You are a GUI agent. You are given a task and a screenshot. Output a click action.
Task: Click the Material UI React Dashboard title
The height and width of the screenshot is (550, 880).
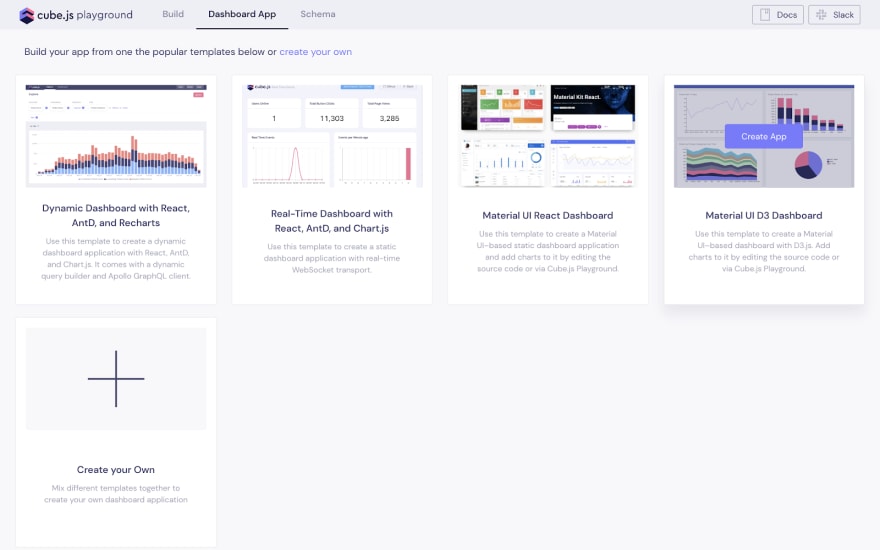[x=548, y=216]
